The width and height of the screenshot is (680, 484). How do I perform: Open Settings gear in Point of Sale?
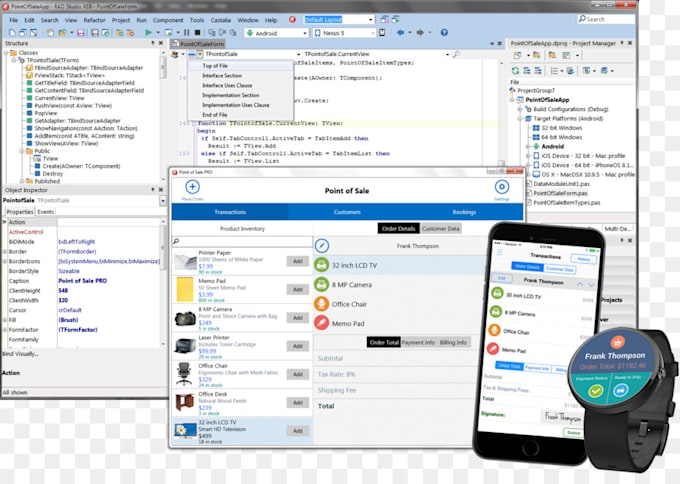(502, 187)
